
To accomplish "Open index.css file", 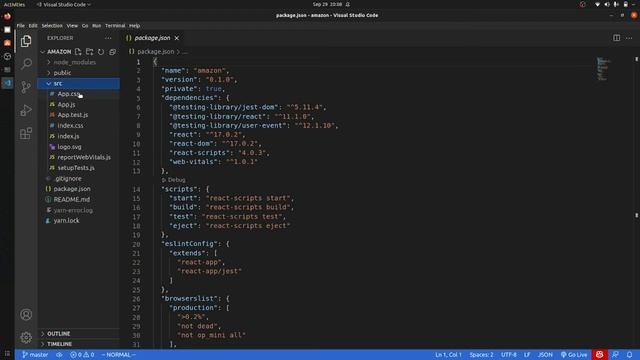I will 70,126.
